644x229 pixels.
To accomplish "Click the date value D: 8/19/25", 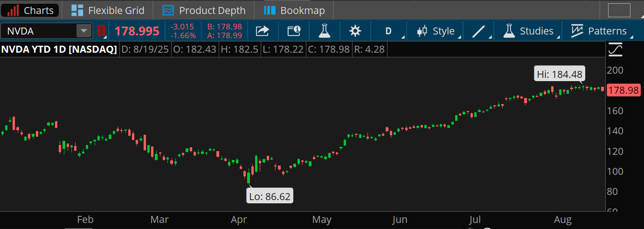I will 145,49.
